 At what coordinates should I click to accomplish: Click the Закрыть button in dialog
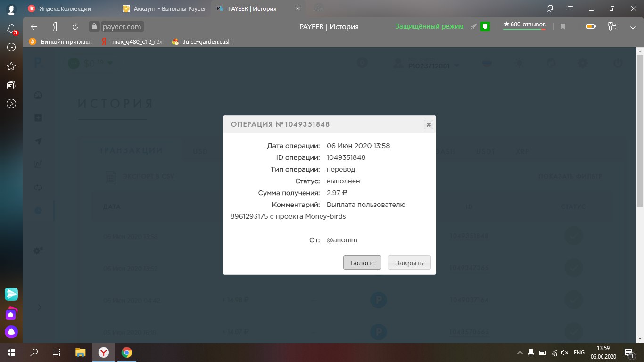409,263
